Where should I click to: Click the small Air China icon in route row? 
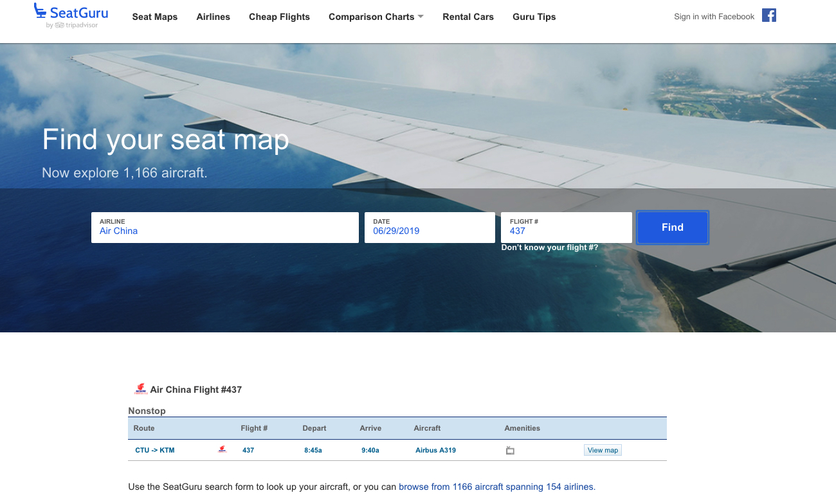[x=223, y=450]
